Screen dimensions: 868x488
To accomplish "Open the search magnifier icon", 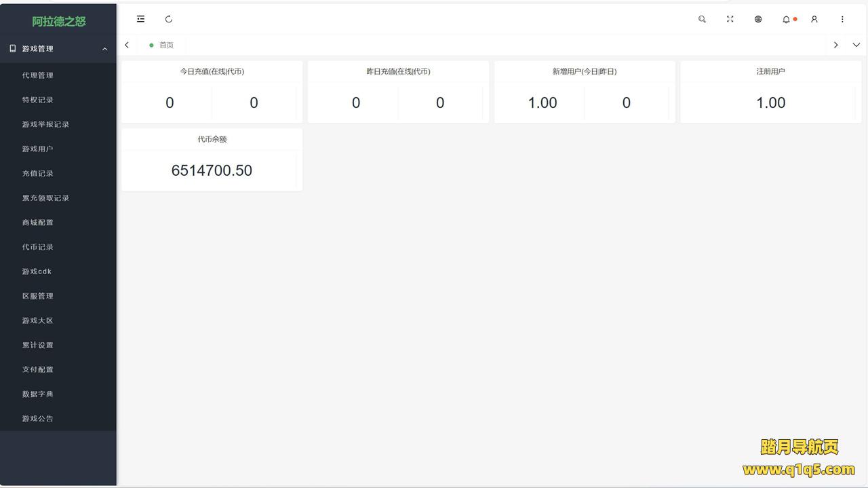I will 702,19.
